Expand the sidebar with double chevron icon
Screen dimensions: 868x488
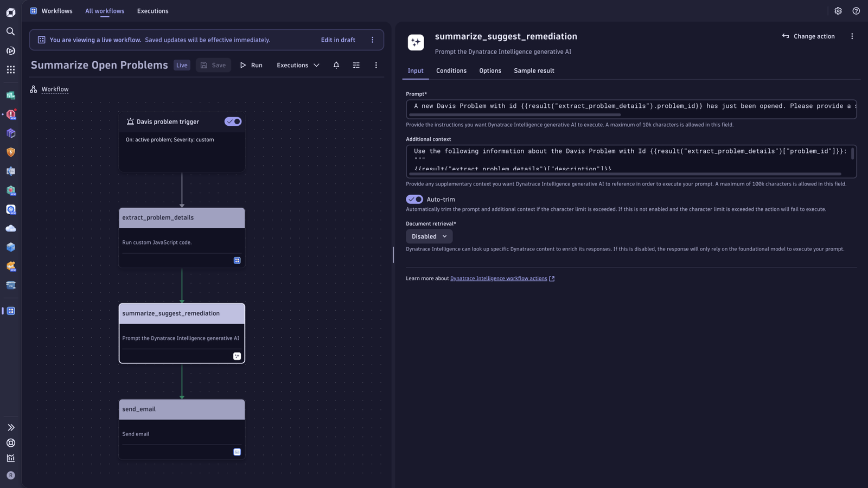11,427
